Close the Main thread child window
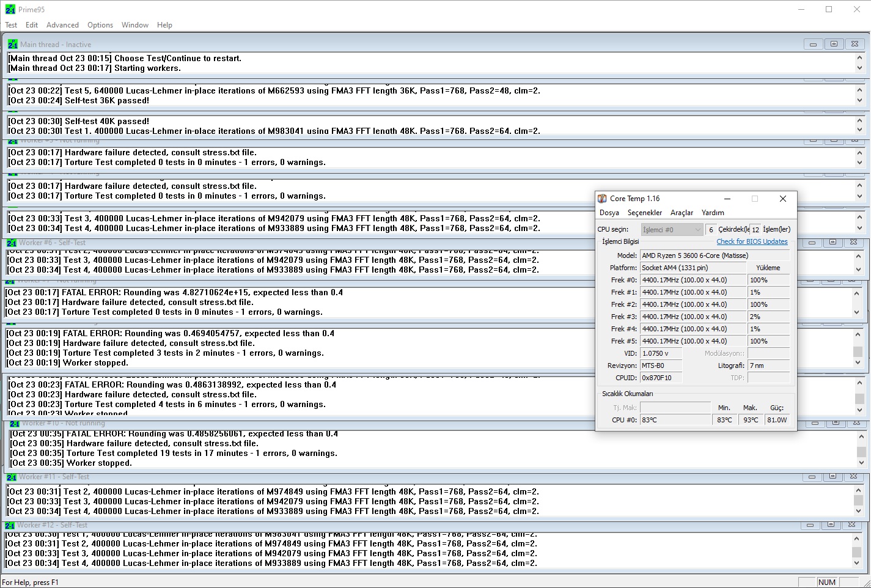This screenshot has height=588, width=871. (854, 44)
